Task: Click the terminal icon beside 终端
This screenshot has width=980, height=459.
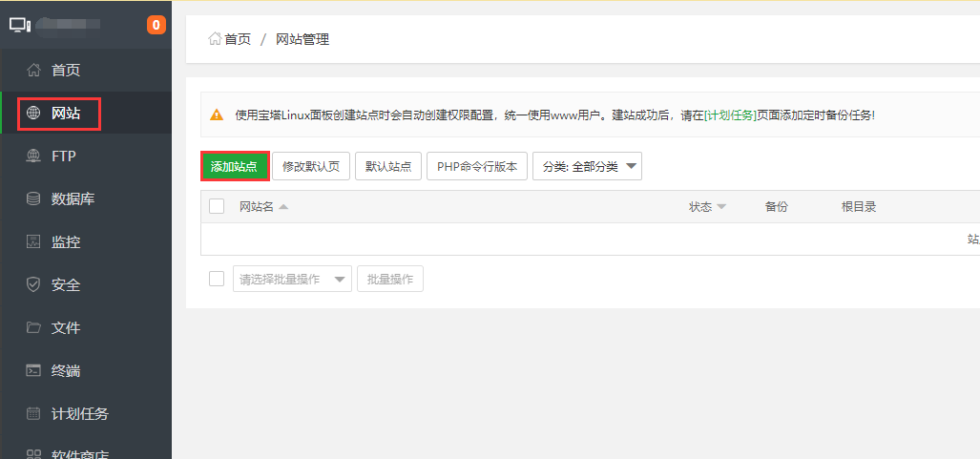Action: pyautogui.click(x=33, y=371)
